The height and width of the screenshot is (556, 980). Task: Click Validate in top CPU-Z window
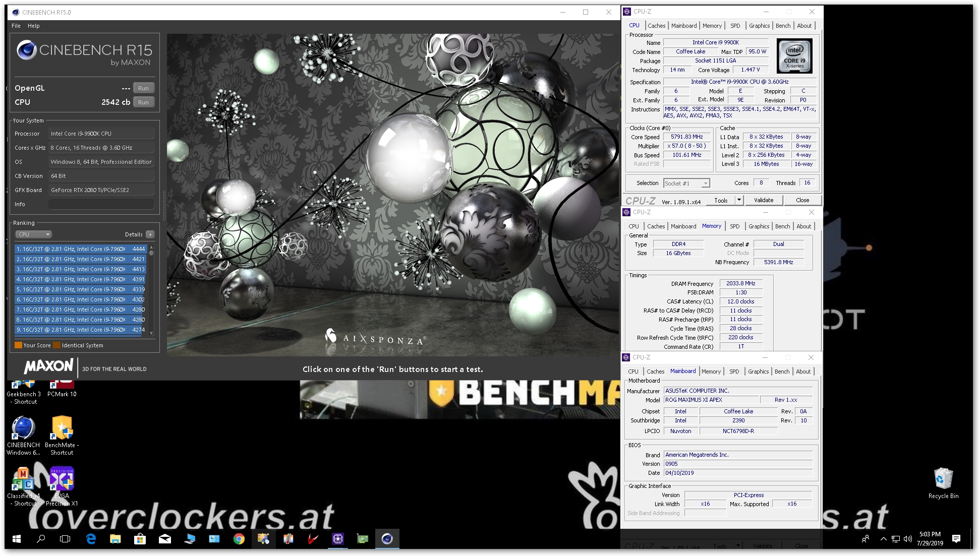(x=763, y=200)
